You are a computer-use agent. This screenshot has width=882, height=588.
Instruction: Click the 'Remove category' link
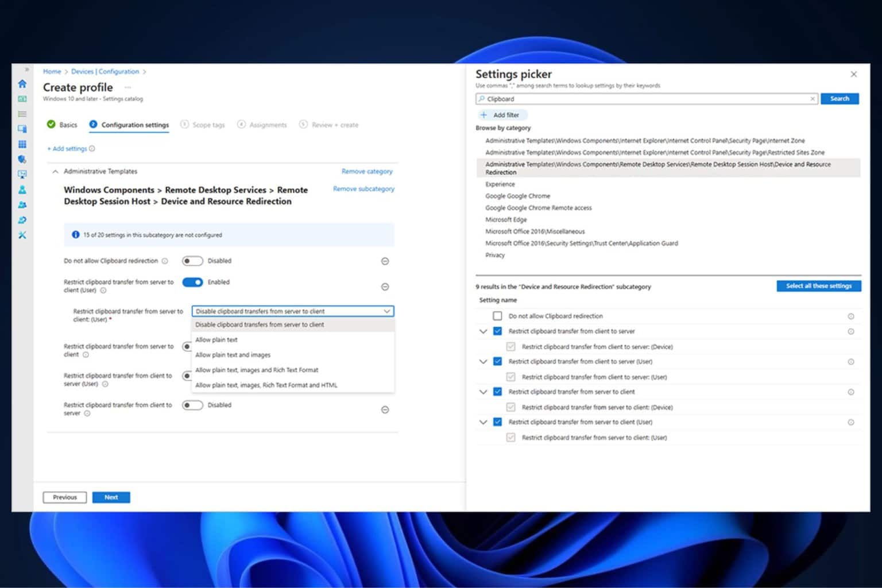367,171
